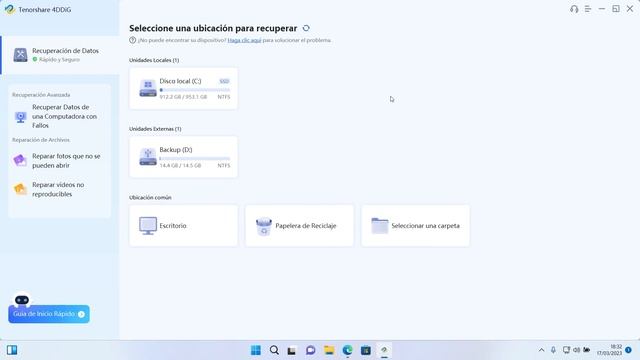
Task: Open the Chat icon on taskbar
Action: (x=311, y=350)
